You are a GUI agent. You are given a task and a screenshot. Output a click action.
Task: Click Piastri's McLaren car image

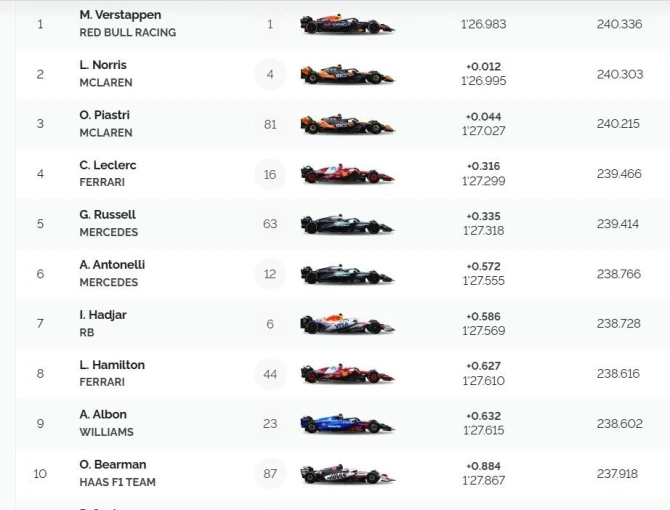347,124
